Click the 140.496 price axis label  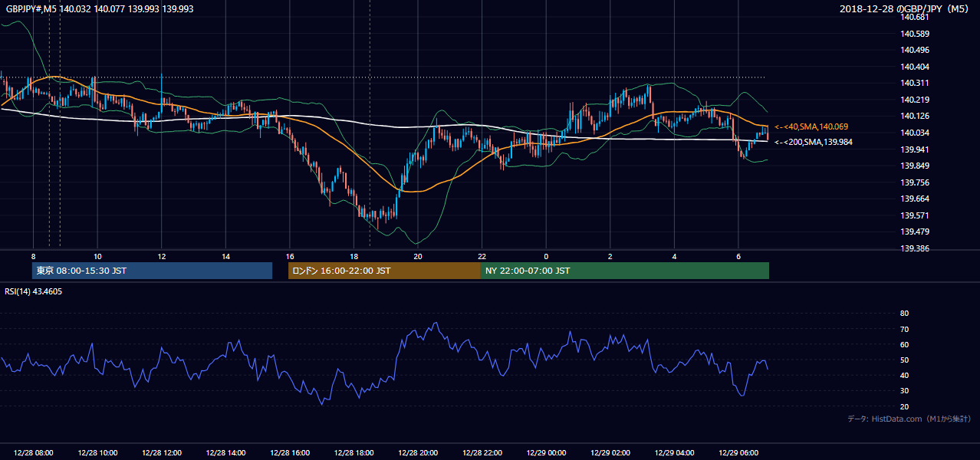click(916, 50)
